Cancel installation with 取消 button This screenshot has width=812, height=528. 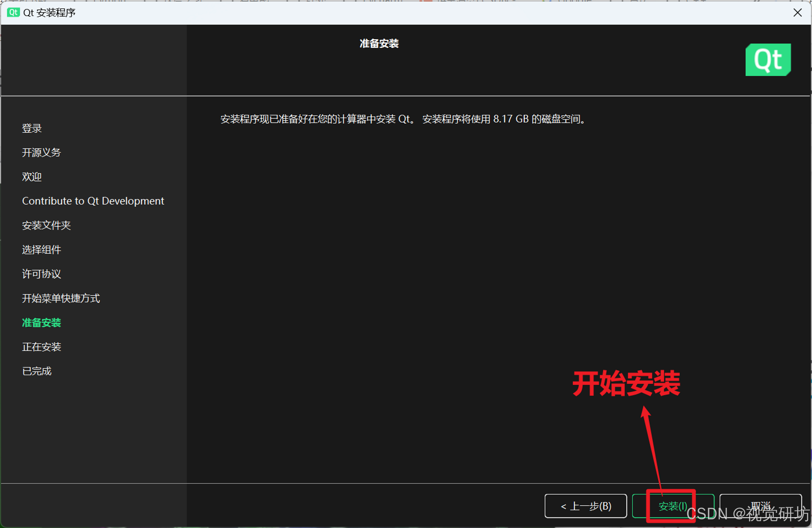(x=760, y=505)
